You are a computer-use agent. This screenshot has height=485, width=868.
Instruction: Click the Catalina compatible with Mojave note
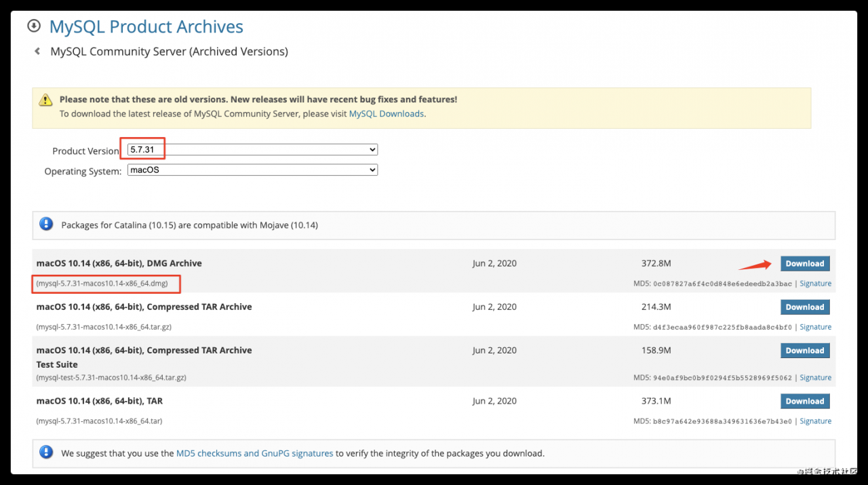(x=189, y=225)
